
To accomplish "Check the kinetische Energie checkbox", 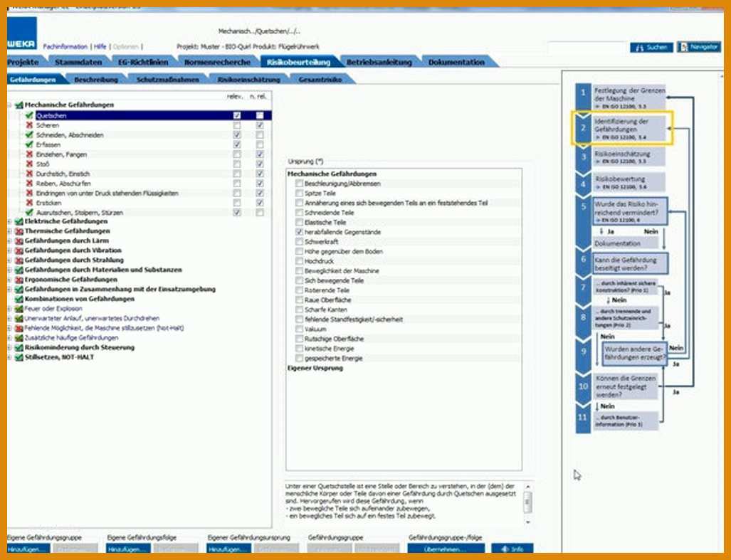I will [299, 348].
